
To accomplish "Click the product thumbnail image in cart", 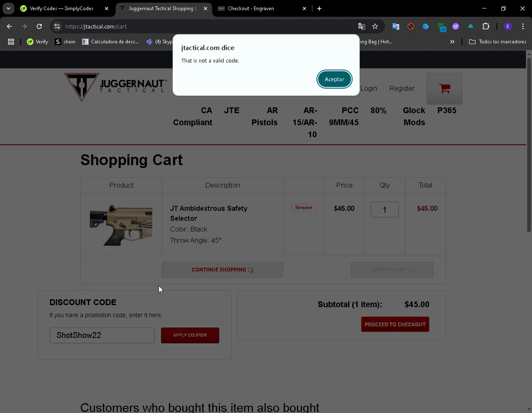I will pos(121,225).
